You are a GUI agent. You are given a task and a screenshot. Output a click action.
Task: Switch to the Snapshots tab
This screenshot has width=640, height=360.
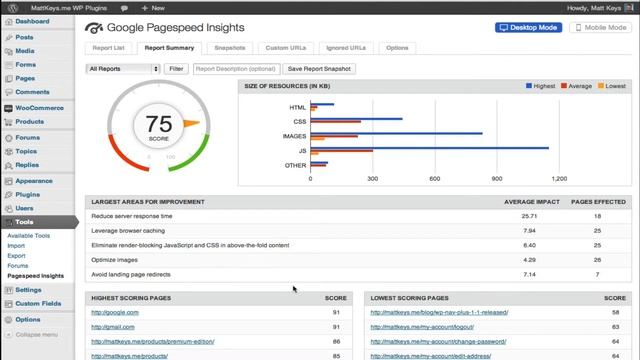coord(230,48)
